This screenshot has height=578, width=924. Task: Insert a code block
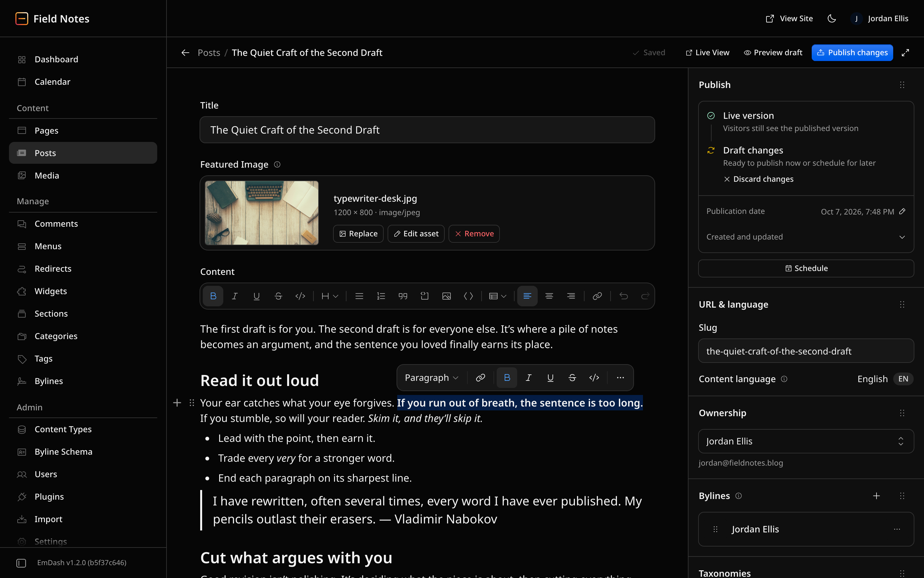click(x=468, y=296)
